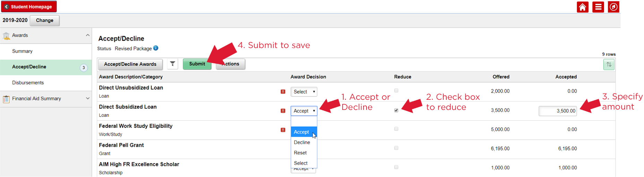
Task: Click the green Submit button
Action: coord(197,64)
